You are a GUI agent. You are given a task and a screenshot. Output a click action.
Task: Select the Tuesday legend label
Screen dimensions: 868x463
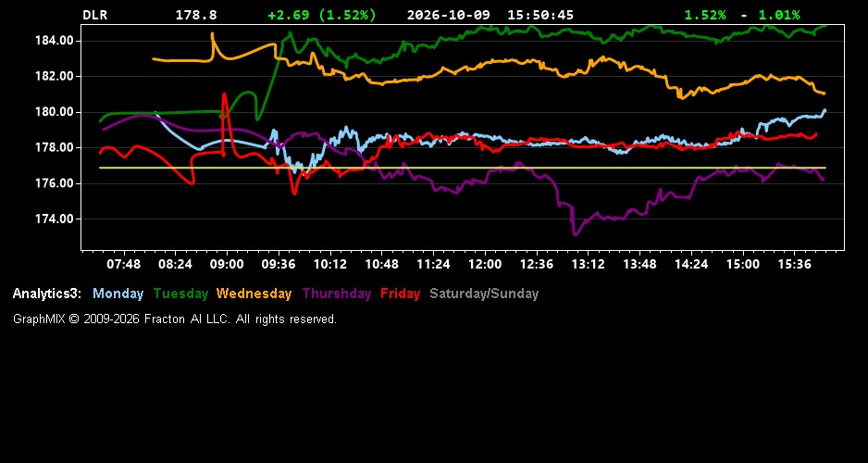pos(180,294)
